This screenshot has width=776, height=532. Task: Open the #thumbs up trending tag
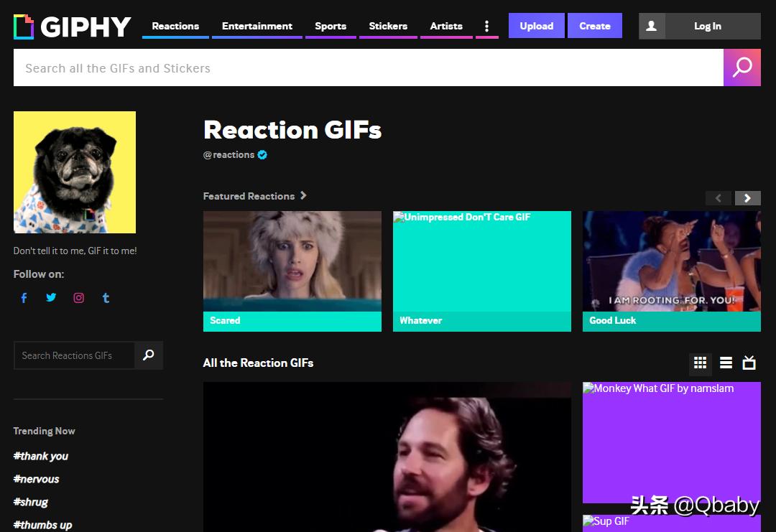(x=42, y=525)
